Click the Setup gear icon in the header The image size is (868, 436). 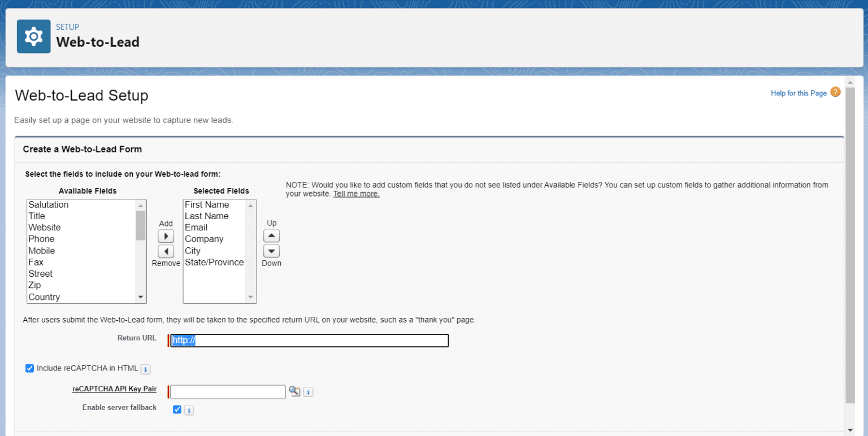[33, 36]
